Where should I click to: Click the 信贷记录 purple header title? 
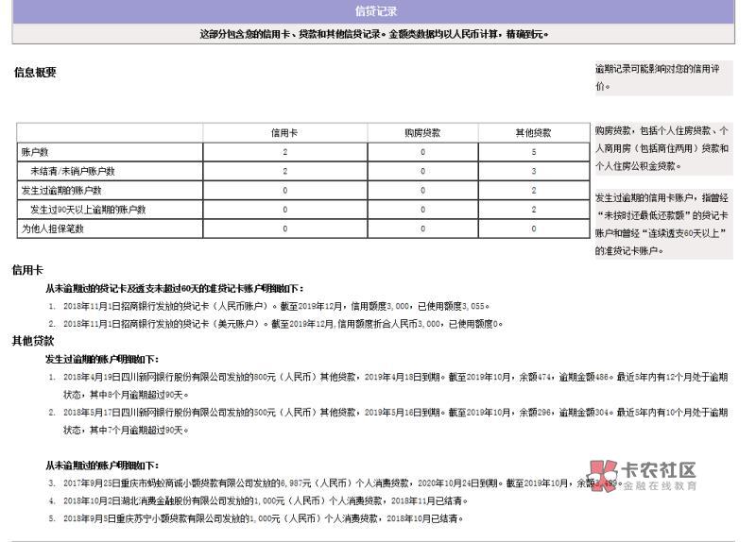pyautogui.click(x=375, y=11)
